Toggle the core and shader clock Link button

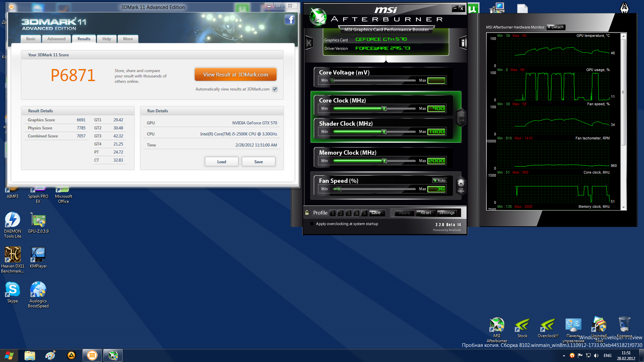(x=461, y=117)
